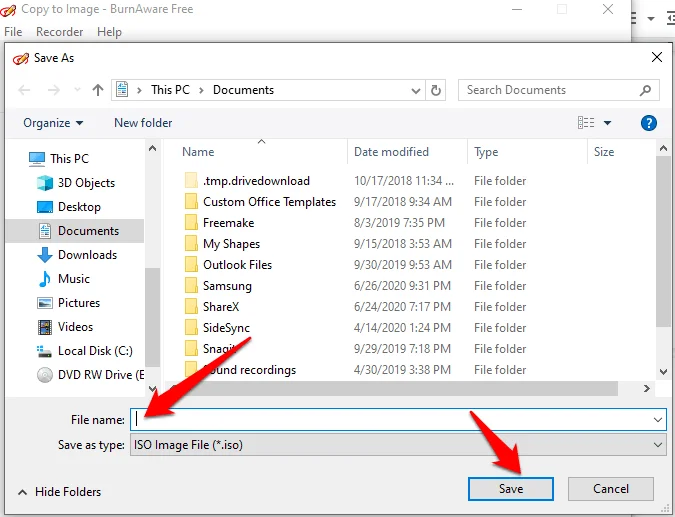Click the Save button

(511, 489)
